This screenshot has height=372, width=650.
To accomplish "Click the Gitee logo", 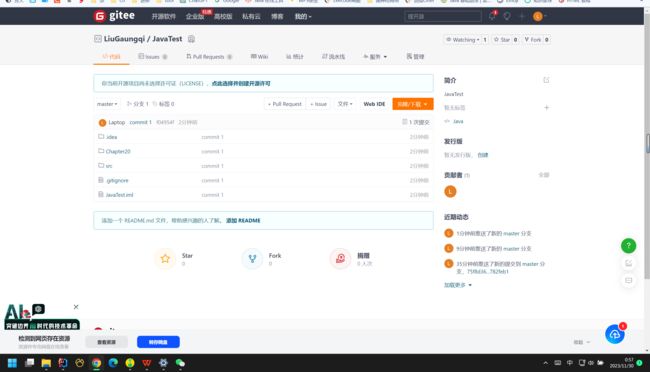I will [x=114, y=16].
